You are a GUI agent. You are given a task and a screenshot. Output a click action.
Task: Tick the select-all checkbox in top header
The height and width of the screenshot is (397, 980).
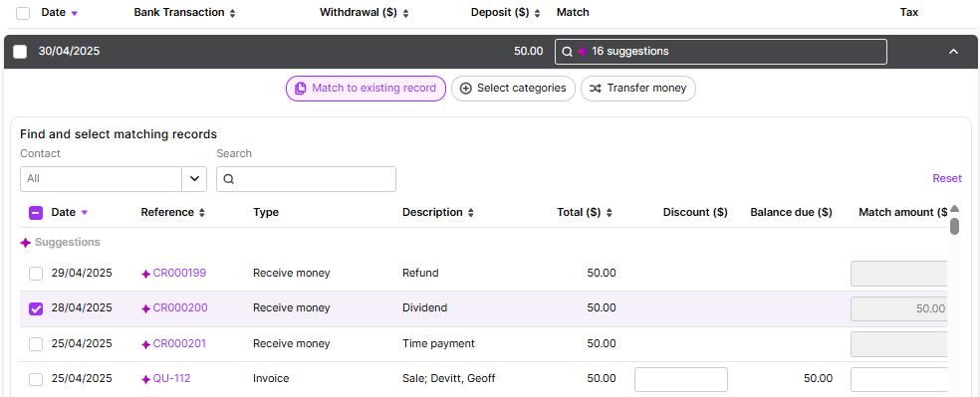pos(23,13)
